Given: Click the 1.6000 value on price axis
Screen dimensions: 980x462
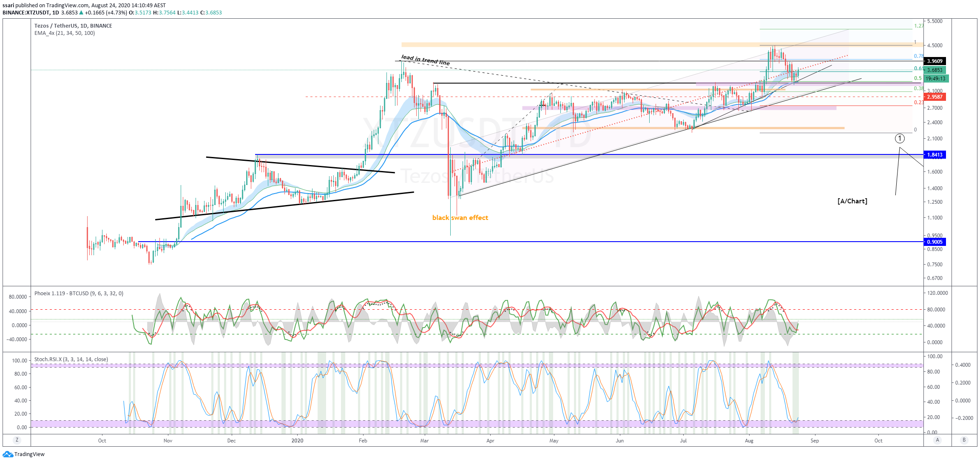Looking at the screenshot, I should point(935,172).
